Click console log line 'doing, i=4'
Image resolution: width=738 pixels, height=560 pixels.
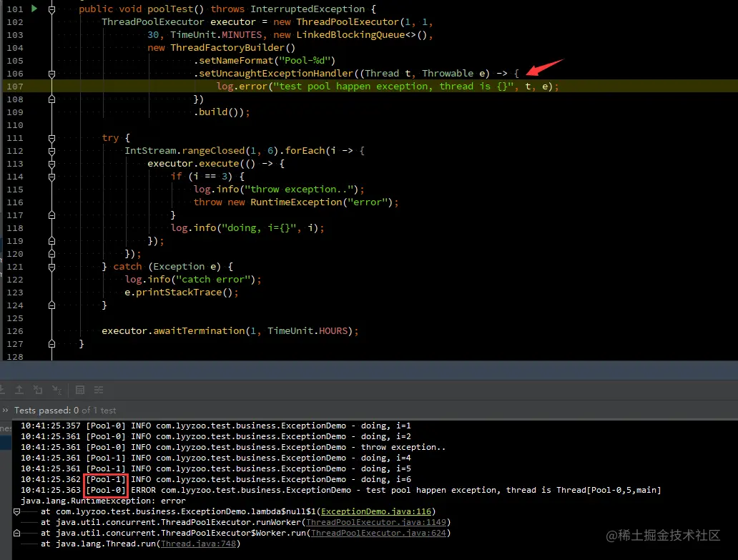(215, 458)
